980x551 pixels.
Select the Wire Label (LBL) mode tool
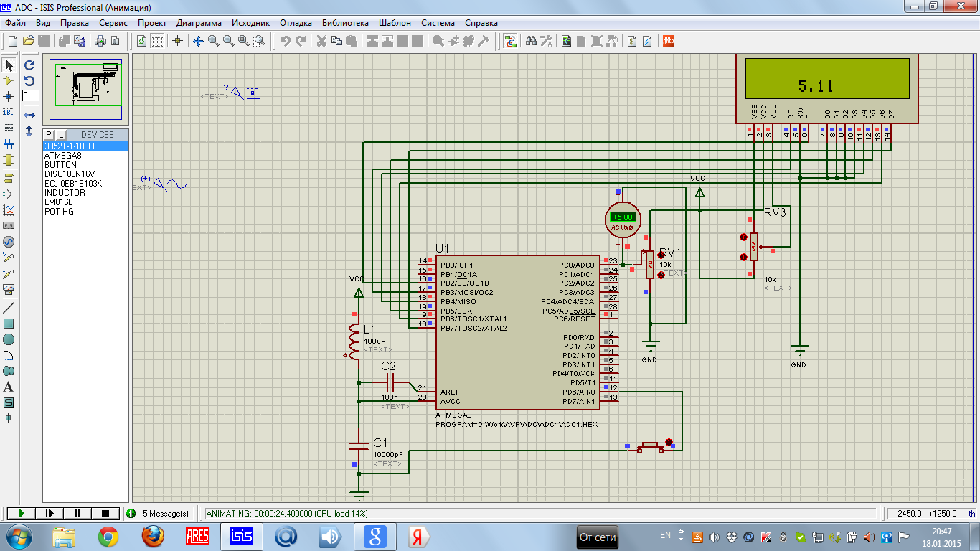pyautogui.click(x=9, y=113)
